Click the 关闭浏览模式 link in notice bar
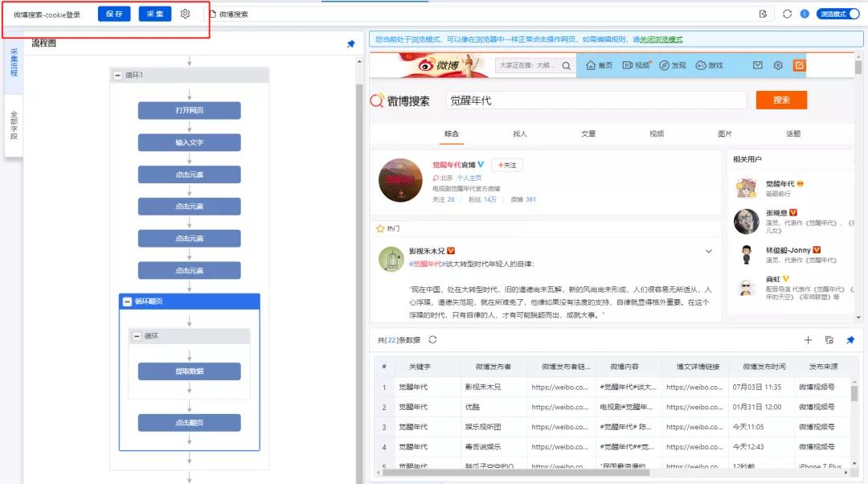This screenshot has width=868, height=484. pyautogui.click(x=661, y=39)
